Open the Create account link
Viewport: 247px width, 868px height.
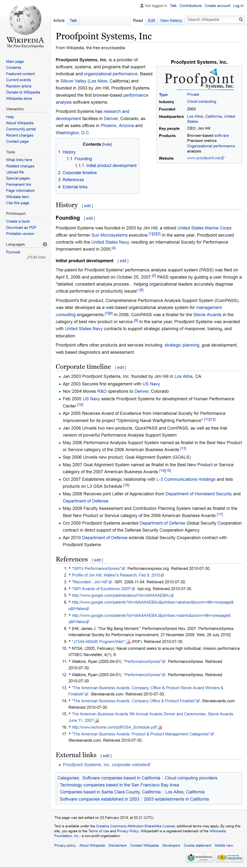tap(217, 6)
